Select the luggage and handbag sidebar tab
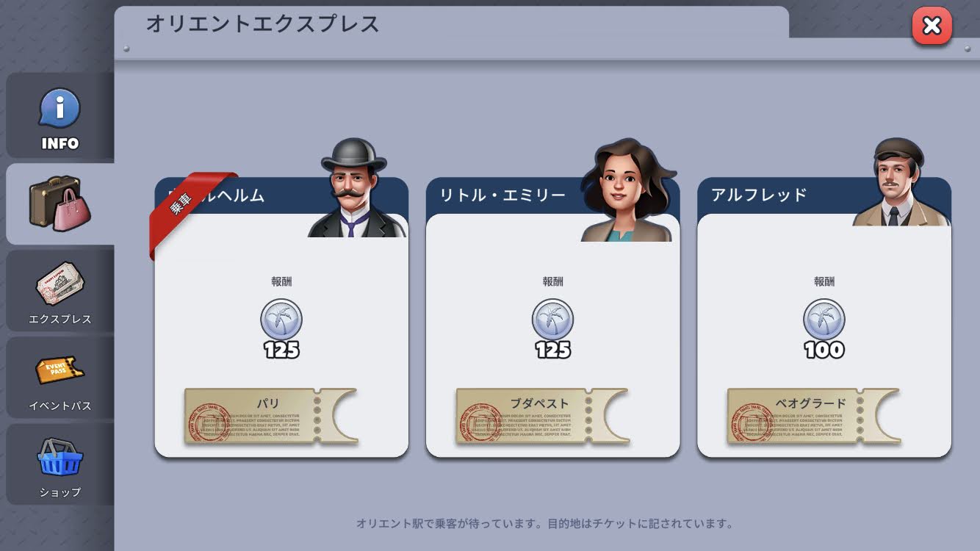 point(60,204)
